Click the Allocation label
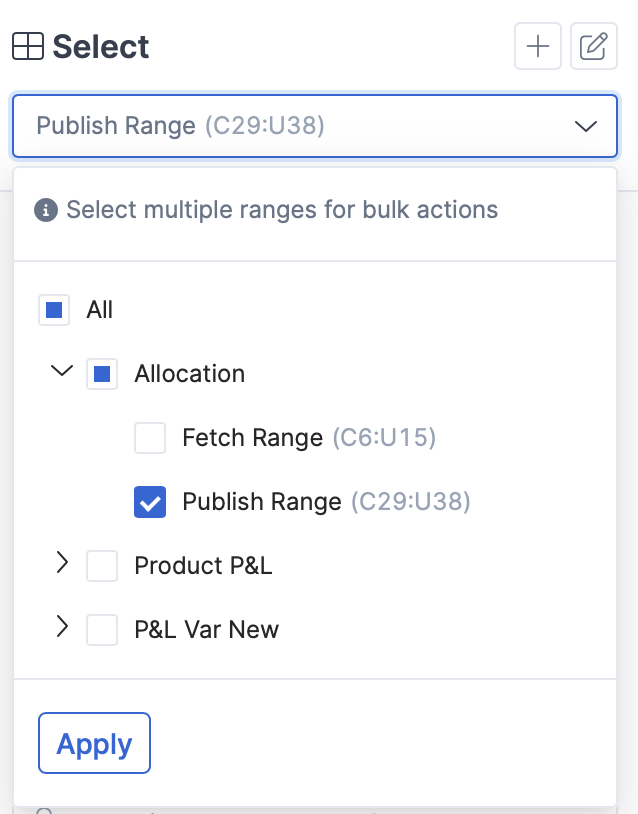Viewport: 638px width, 814px height. pos(189,374)
